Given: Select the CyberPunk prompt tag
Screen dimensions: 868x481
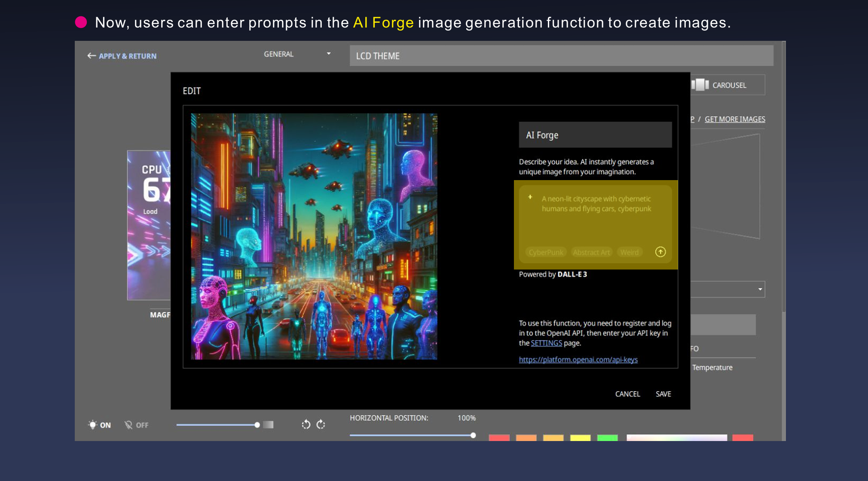Looking at the screenshot, I should point(545,252).
